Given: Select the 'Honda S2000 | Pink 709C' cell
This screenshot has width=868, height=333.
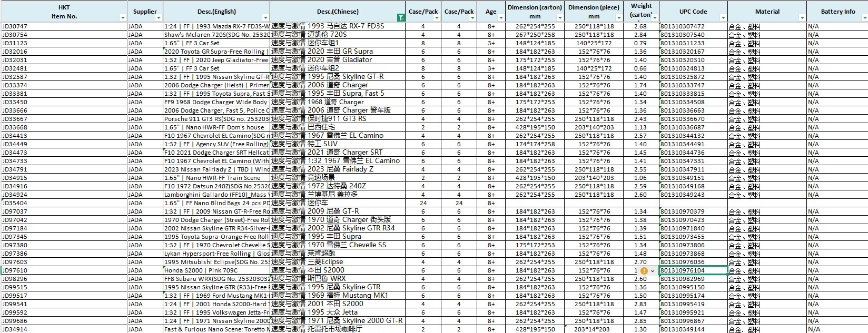Looking at the screenshot, I should pos(216,270).
